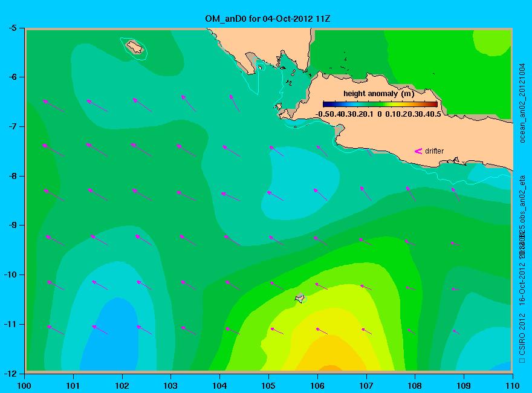Viewport: 532px width, 393px height.
Task: Click the plot title 'OM_anD0 for 04-Oct-2012 11Z'
Action: click(x=268, y=19)
